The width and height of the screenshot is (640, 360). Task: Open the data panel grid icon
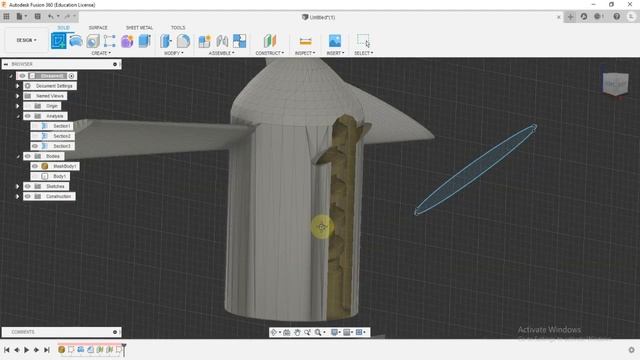[7, 16]
